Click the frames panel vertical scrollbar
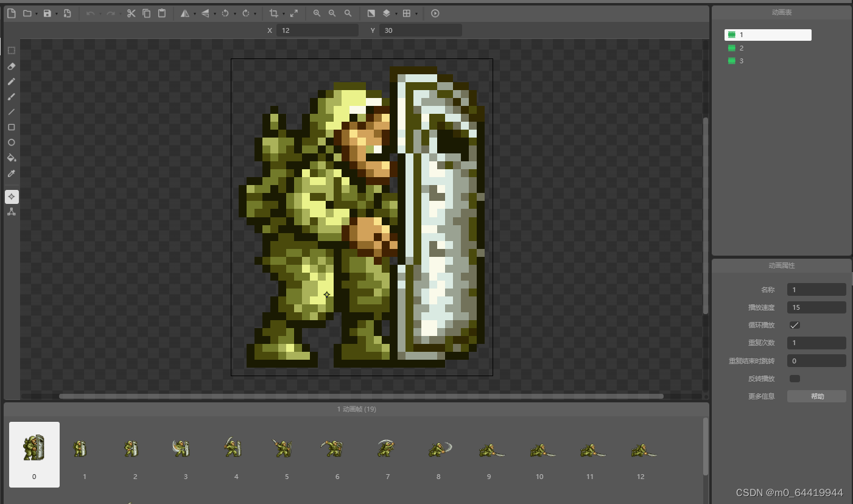The image size is (853, 504). (706, 446)
